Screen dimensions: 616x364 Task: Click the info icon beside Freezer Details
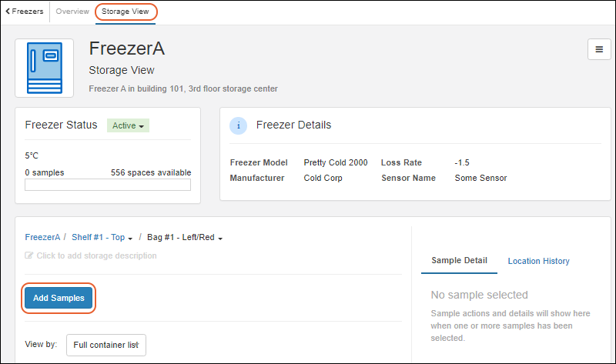coord(239,125)
